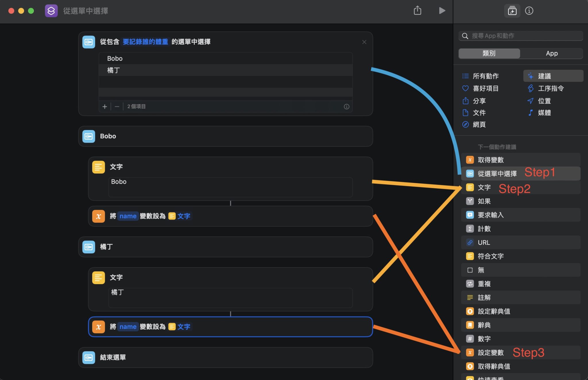
Task: Click name variable token in highlighted action
Action: pyautogui.click(x=128, y=327)
